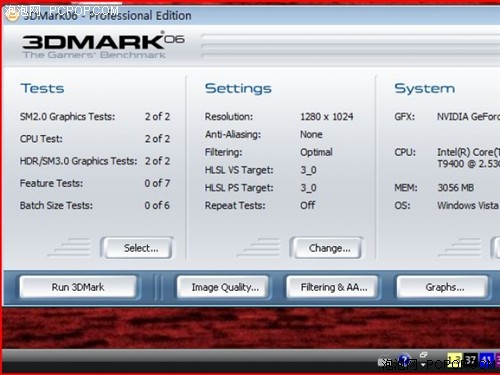The image size is (500, 375).
Task: Click the '0 of 6' batch size value
Action: click(x=157, y=205)
